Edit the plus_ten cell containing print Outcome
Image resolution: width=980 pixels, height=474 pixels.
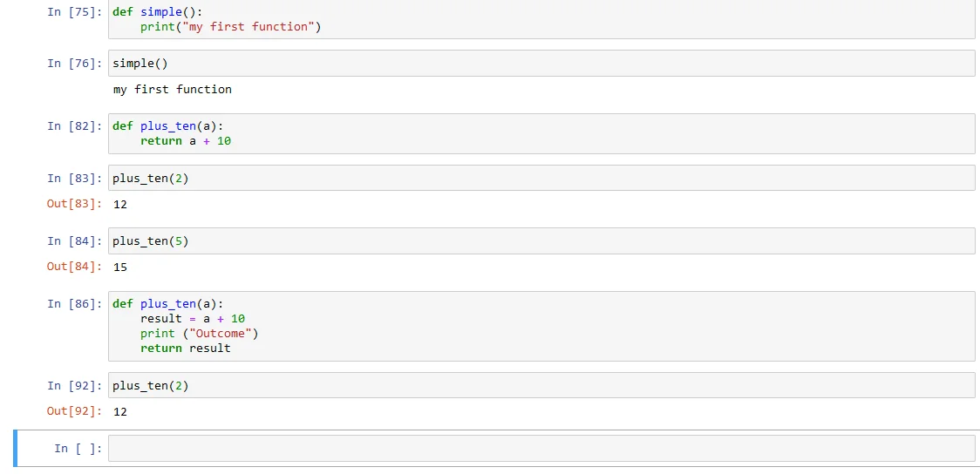point(541,326)
